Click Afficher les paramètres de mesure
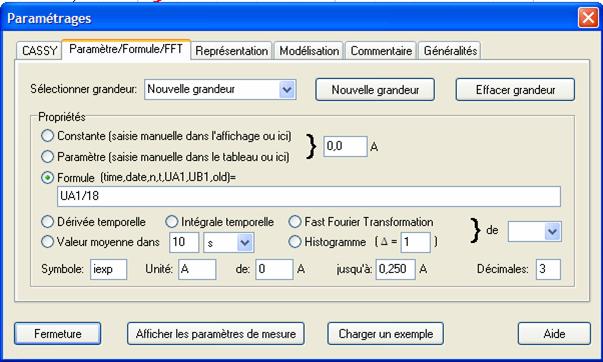 pos(216,334)
